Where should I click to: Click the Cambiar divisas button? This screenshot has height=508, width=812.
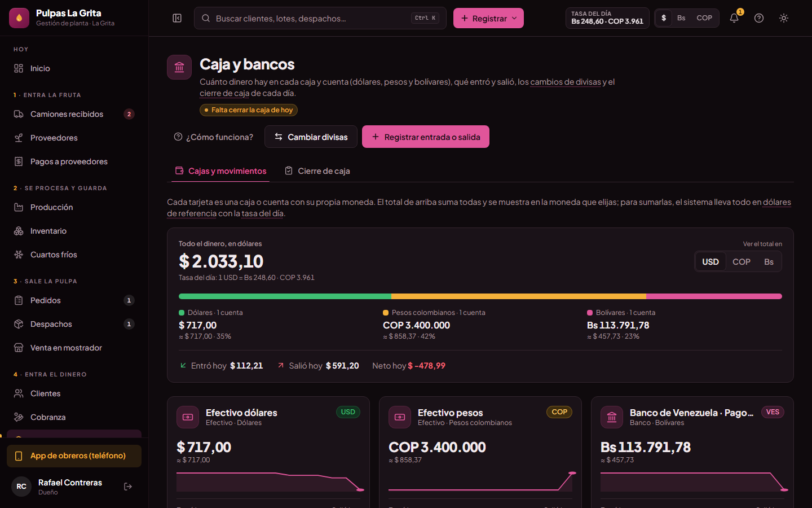click(311, 137)
